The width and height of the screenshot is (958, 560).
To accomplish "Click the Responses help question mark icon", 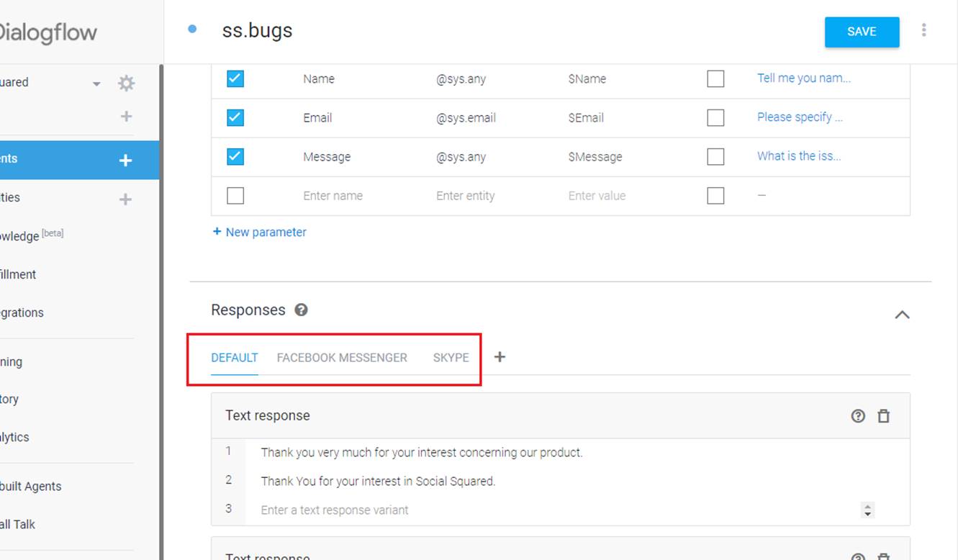I will point(301,310).
